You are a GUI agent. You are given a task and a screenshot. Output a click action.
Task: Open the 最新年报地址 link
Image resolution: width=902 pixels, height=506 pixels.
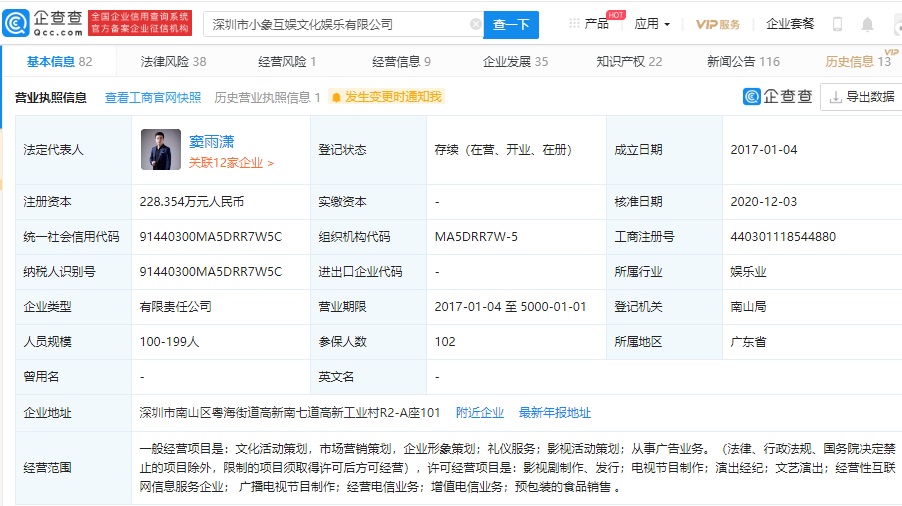point(554,412)
